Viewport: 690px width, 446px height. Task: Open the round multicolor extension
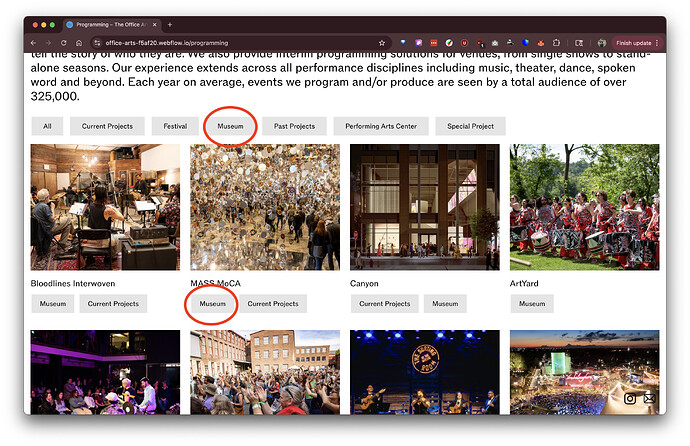pos(449,43)
